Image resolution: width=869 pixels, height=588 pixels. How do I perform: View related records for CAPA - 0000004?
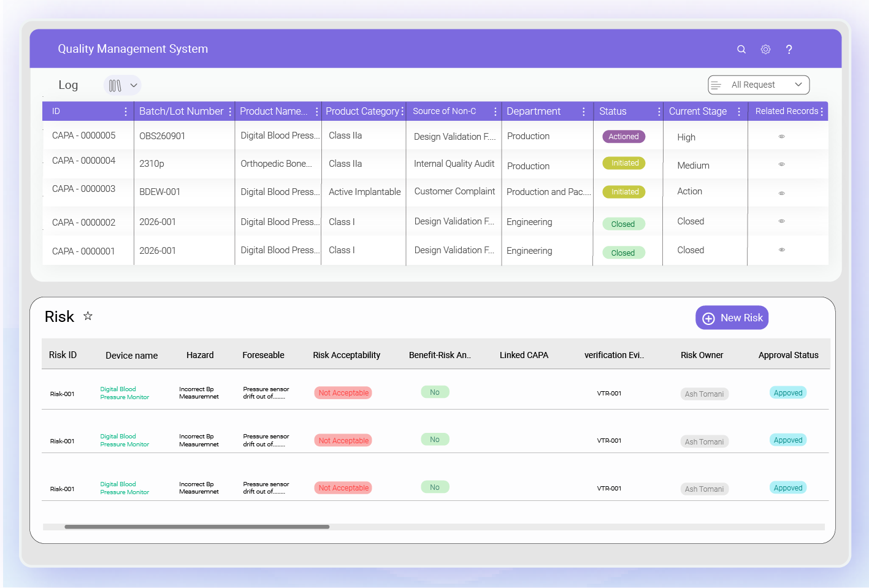tap(782, 164)
